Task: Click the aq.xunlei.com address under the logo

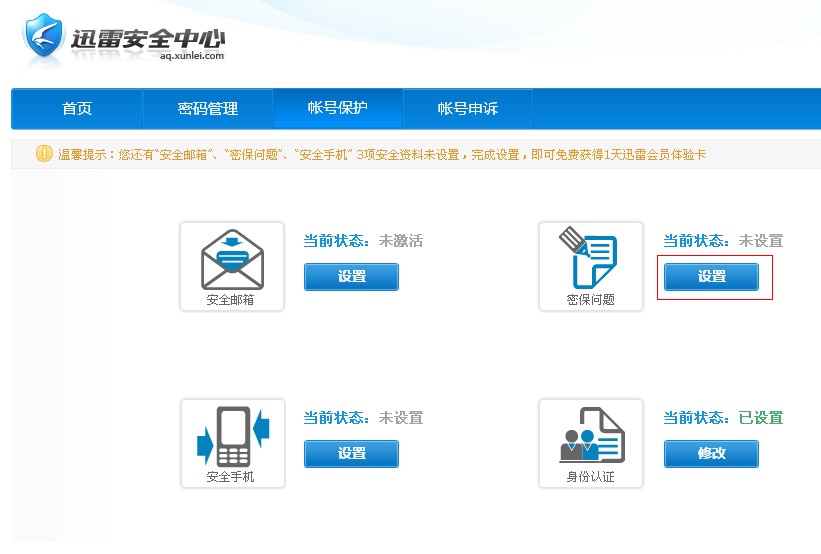Action: point(192,57)
